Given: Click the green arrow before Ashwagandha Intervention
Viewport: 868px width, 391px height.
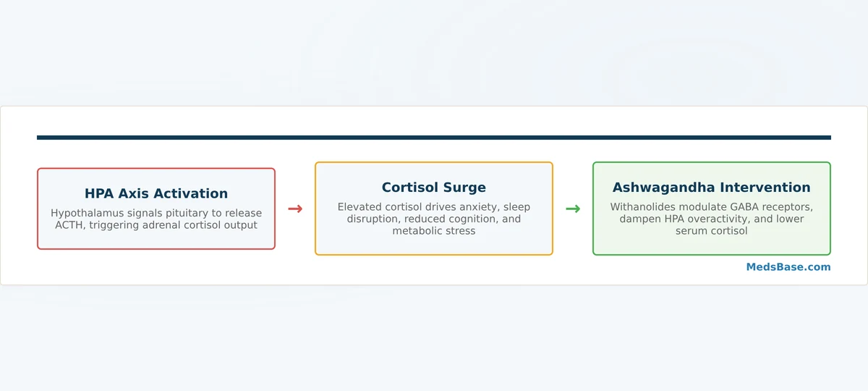Looking at the screenshot, I should point(573,209).
